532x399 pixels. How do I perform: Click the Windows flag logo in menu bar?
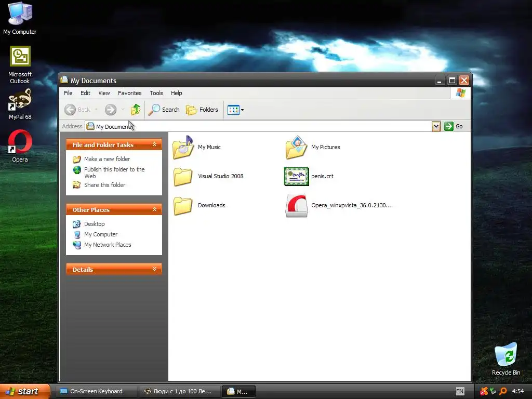(460, 92)
